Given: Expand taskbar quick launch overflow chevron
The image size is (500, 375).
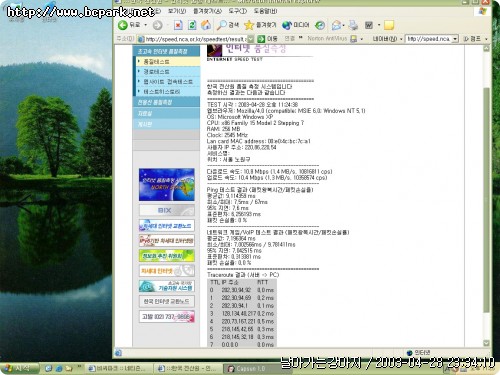Looking at the screenshot, I should point(79,366).
